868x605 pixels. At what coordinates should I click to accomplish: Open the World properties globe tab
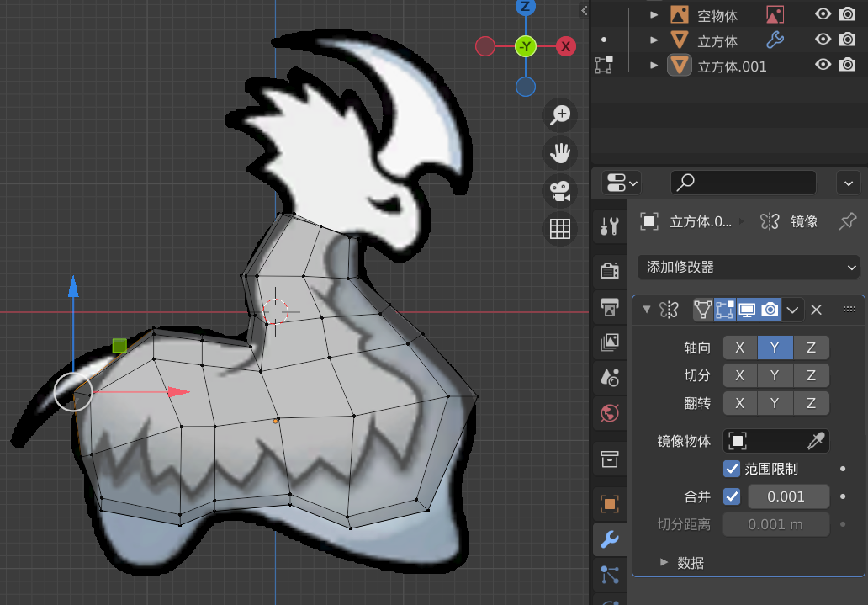click(610, 413)
